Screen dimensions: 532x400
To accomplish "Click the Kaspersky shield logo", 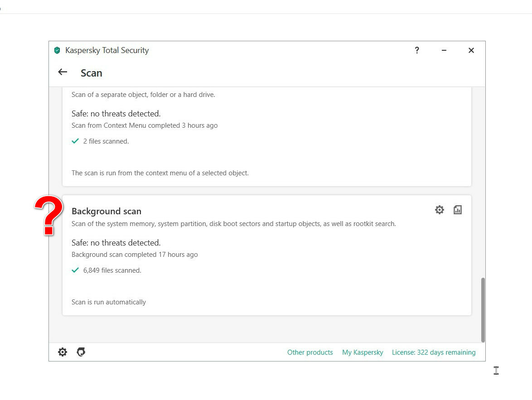I will pyautogui.click(x=58, y=50).
